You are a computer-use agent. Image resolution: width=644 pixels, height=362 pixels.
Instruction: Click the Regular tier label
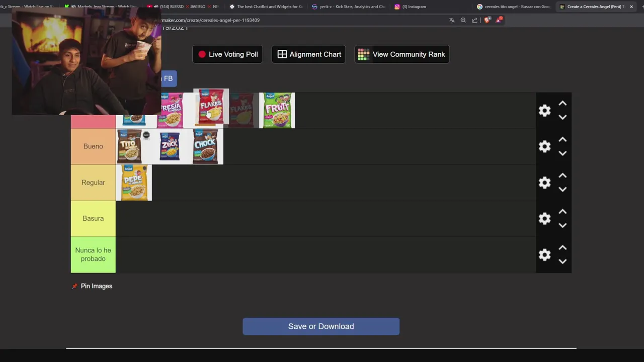(93, 183)
